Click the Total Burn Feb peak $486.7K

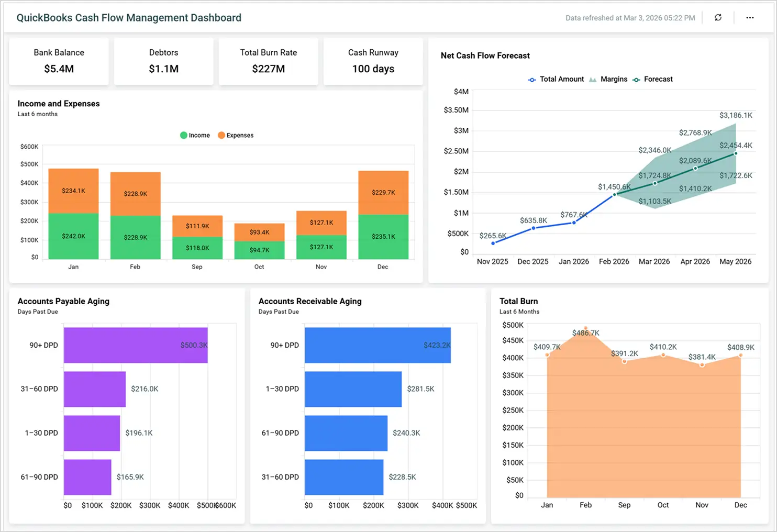[x=586, y=328]
